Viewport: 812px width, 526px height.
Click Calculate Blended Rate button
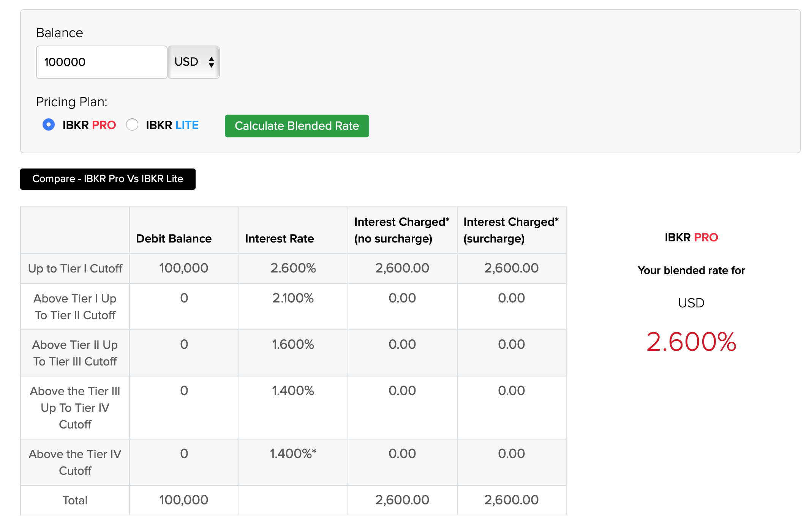click(x=297, y=126)
